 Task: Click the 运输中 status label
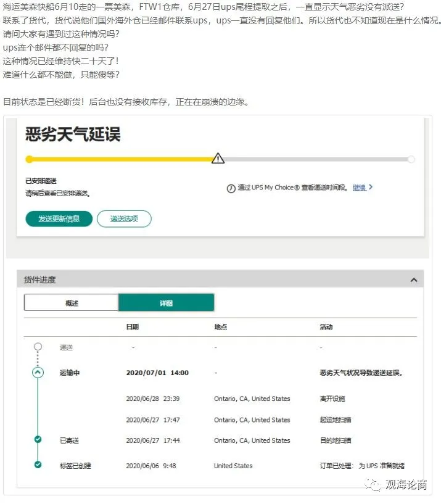[x=70, y=373]
